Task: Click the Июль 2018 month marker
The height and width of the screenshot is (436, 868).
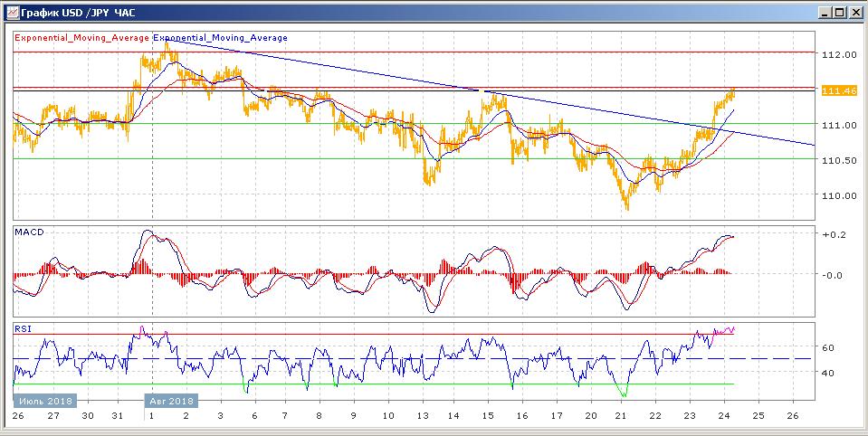Action: point(45,401)
